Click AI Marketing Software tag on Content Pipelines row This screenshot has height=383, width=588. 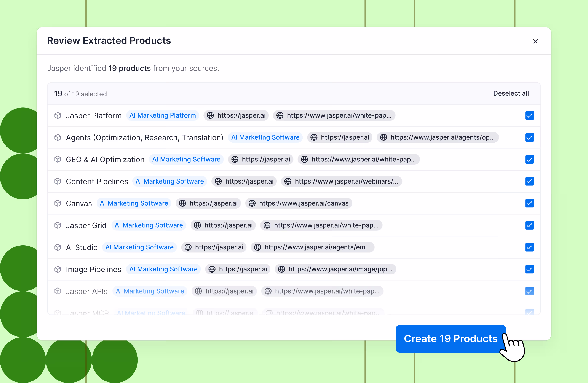[x=170, y=181]
